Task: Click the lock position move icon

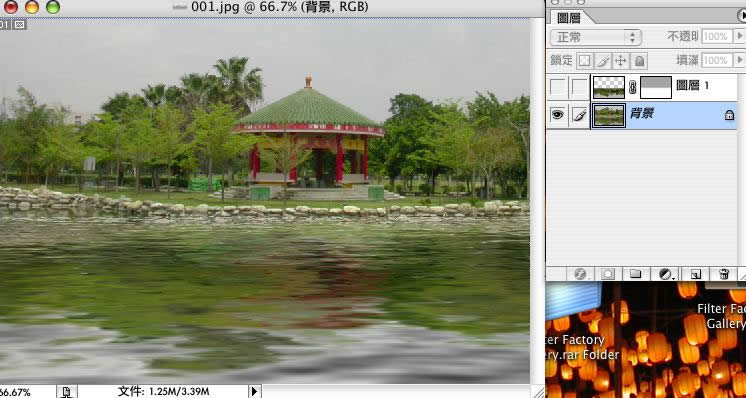Action: 620,61
